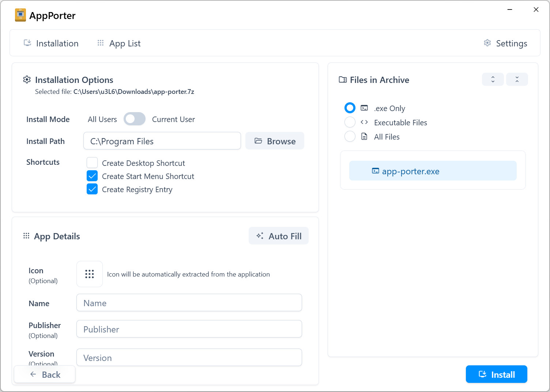
Task: Click the code brackets icon beside Executable Files
Action: pyautogui.click(x=364, y=122)
